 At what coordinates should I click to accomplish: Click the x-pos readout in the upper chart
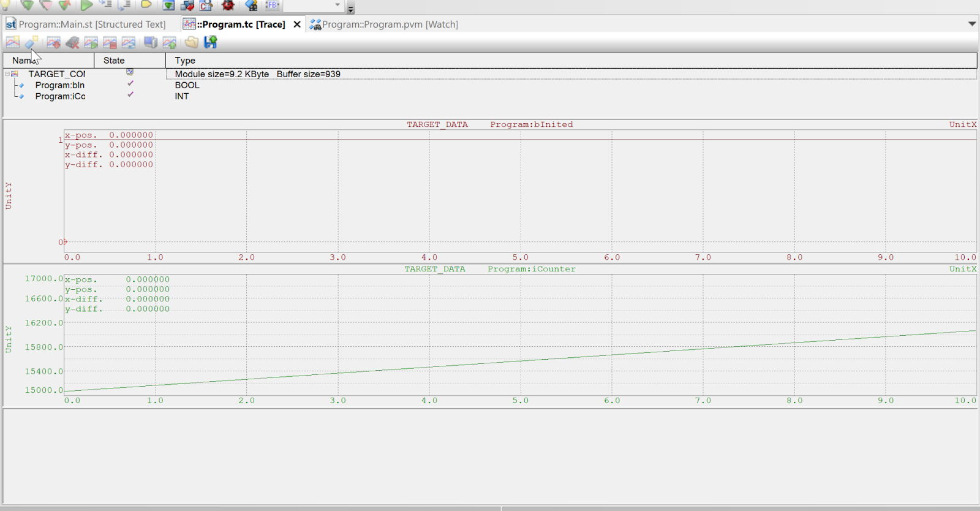coord(109,135)
